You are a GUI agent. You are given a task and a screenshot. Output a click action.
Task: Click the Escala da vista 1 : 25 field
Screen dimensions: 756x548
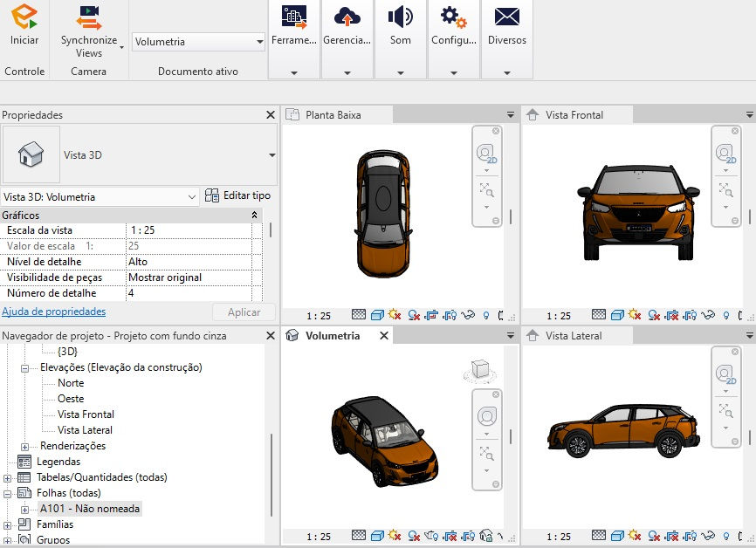click(x=189, y=230)
